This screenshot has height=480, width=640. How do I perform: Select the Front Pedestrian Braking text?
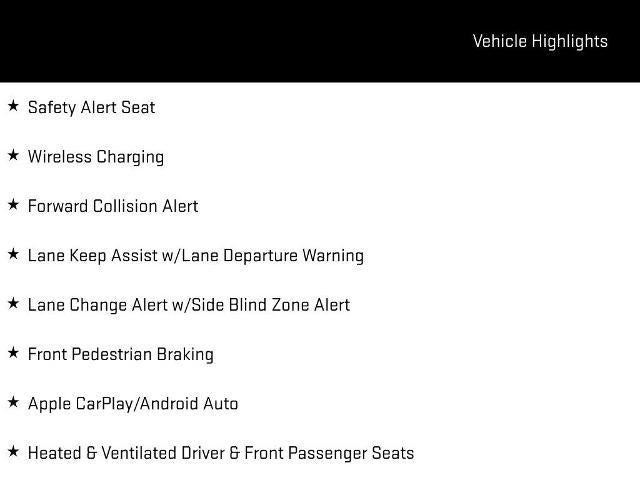(120, 354)
